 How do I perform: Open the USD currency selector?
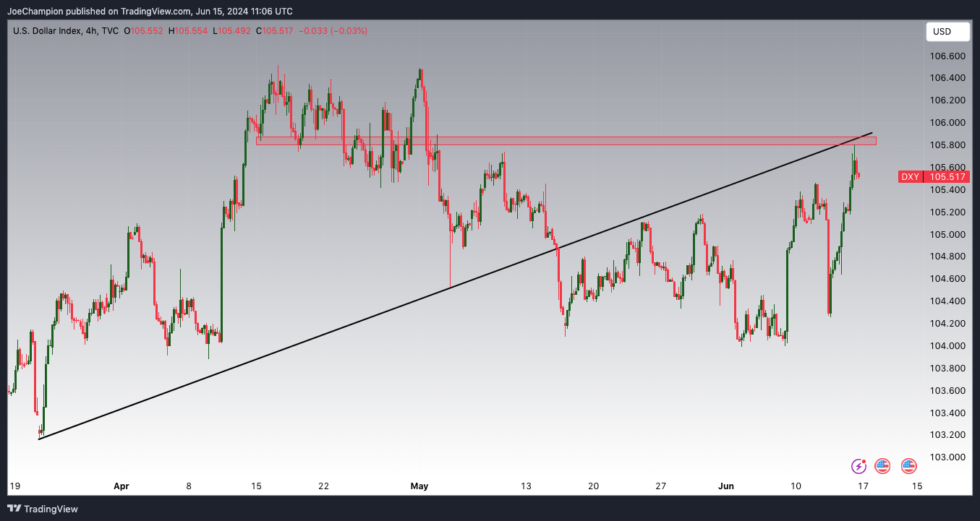tap(947, 32)
